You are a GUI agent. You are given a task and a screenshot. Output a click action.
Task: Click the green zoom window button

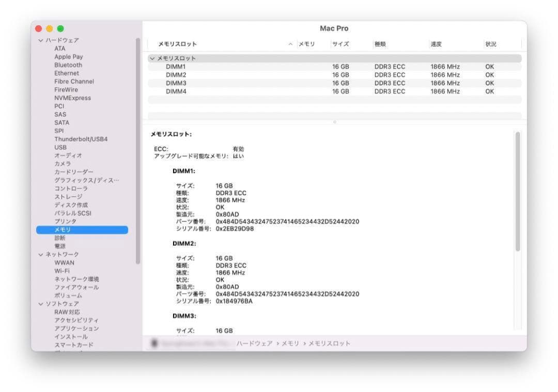60,28
